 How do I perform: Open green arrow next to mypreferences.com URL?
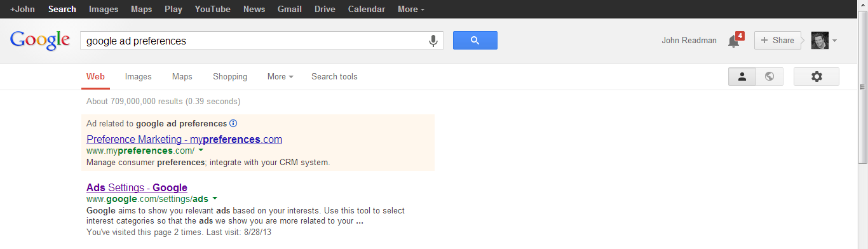tap(201, 151)
